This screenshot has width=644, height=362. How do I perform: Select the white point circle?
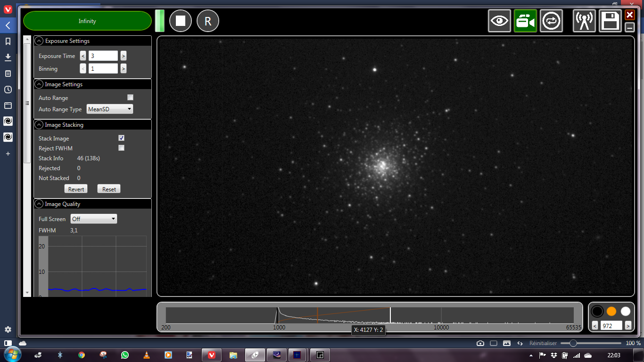(x=626, y=311)
